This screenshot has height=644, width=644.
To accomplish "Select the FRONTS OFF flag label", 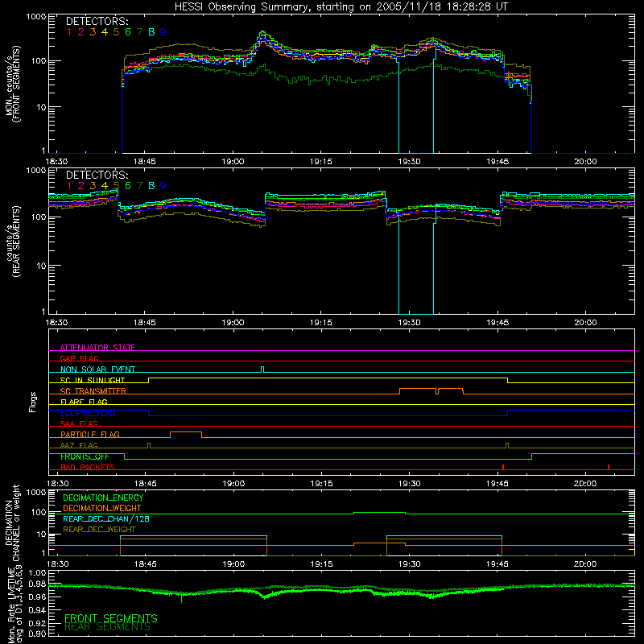I will [x=85, y=456].
